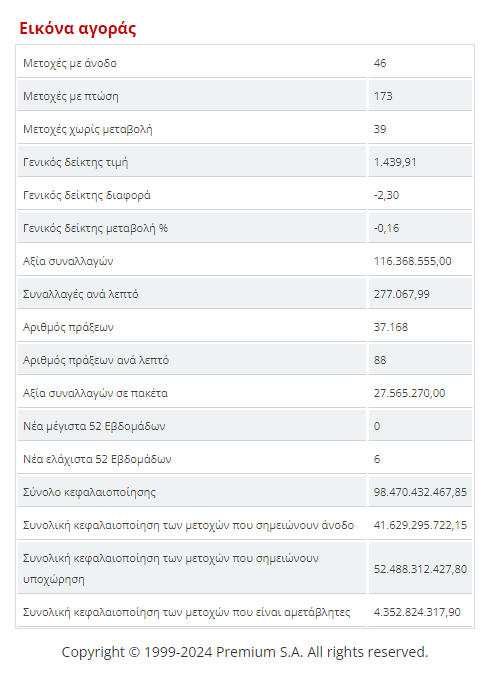Select the Νέα ελάχιστα 52 Εβδομάδων value 6

click(x=377, y=459)
